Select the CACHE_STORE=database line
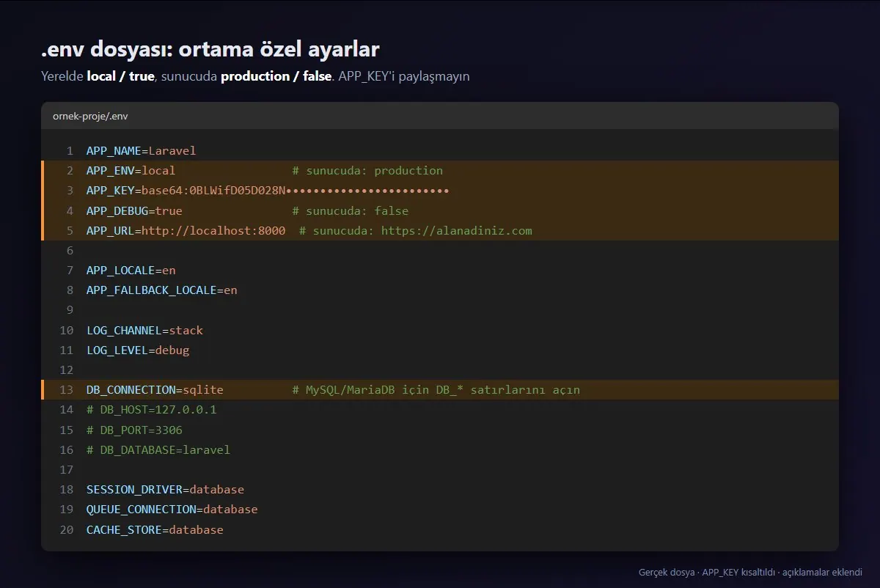Screen dimensions: 880x588 tap(155, 529)
